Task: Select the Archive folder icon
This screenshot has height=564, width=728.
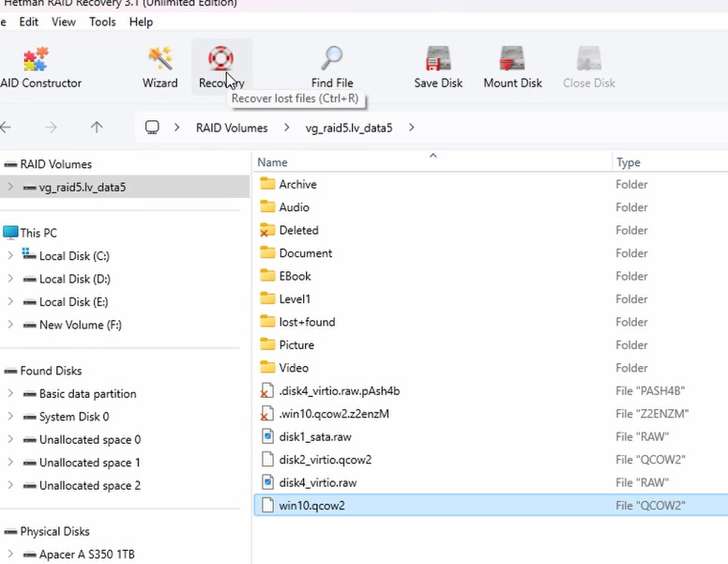Action: pos(267,184)
